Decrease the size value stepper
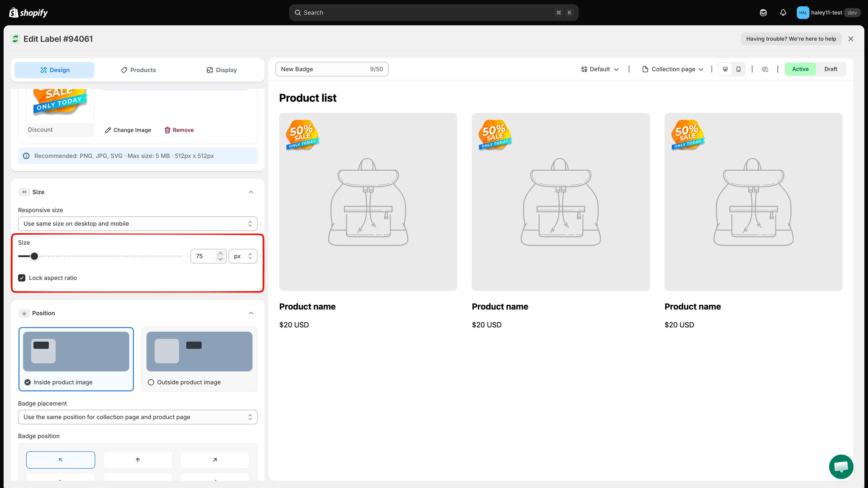 coord(220,259)
